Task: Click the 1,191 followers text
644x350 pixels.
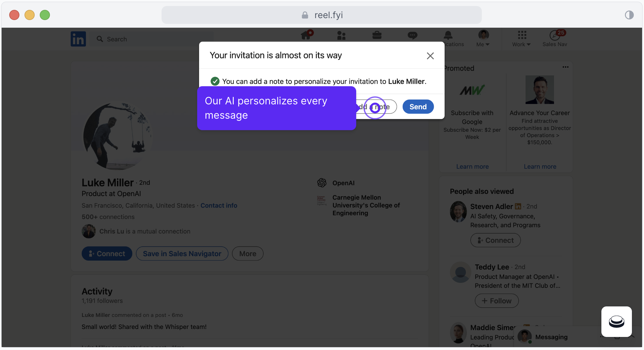Action: tap(102, 301)
